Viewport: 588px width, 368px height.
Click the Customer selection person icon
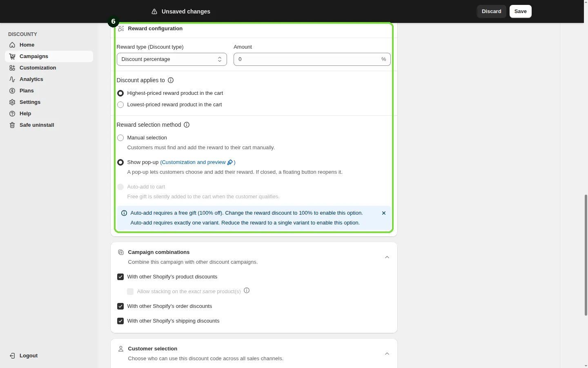[121, 349]
